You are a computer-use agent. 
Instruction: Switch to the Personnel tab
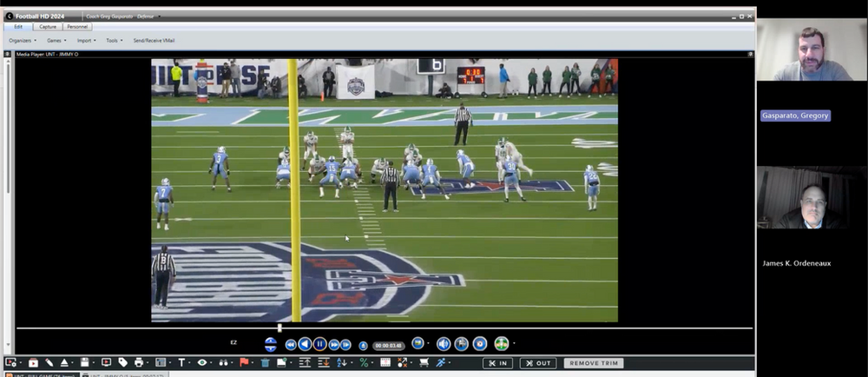pos(77,27)
